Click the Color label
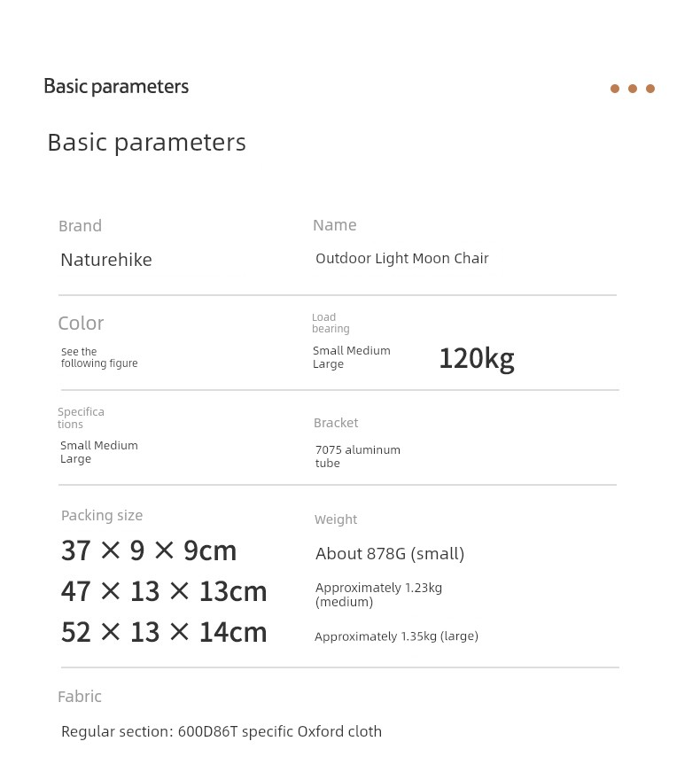 (81, 323)
